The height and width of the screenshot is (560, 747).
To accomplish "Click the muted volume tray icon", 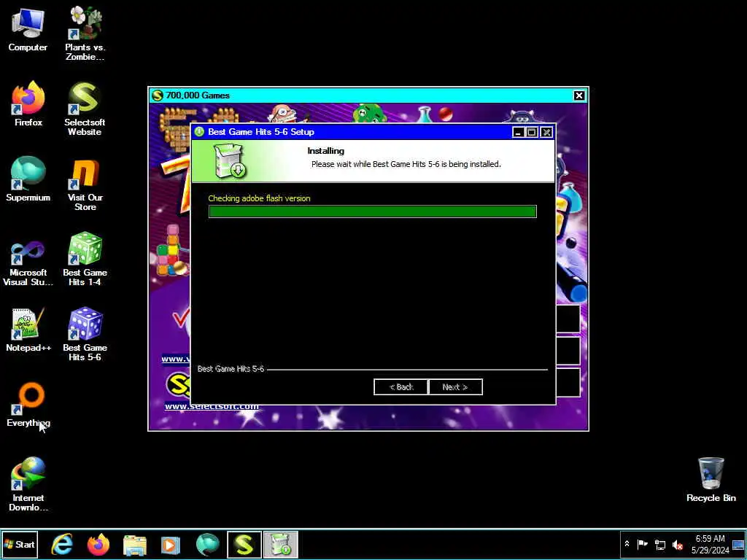I will click(x=678, y=544).
